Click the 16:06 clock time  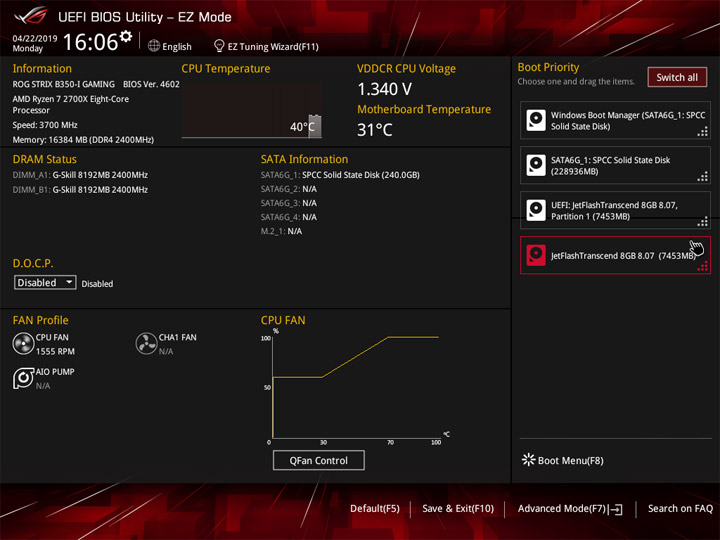tap(90, 42)
